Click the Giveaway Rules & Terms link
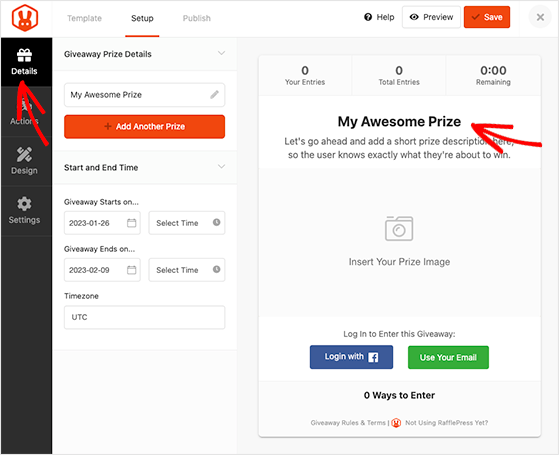Image resolution: width=559 pixels, height=455 pixels. (348, 423)
